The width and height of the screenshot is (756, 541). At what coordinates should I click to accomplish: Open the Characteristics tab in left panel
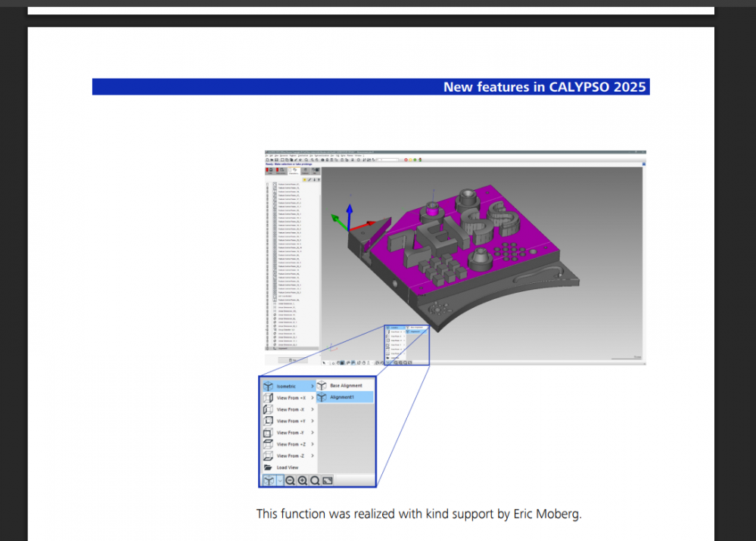point(294,172)
